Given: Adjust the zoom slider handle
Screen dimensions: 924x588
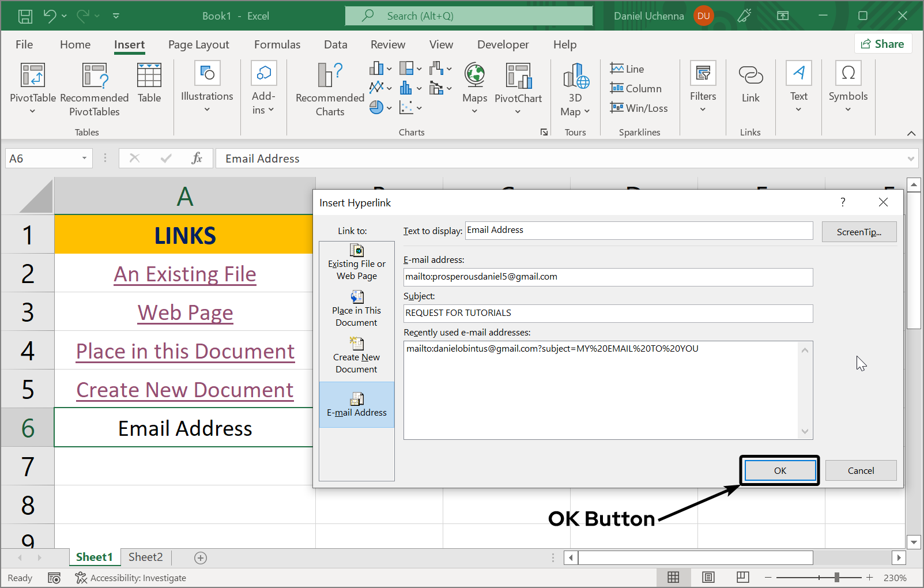Looking at the screenshot, I should coord(836,577).
